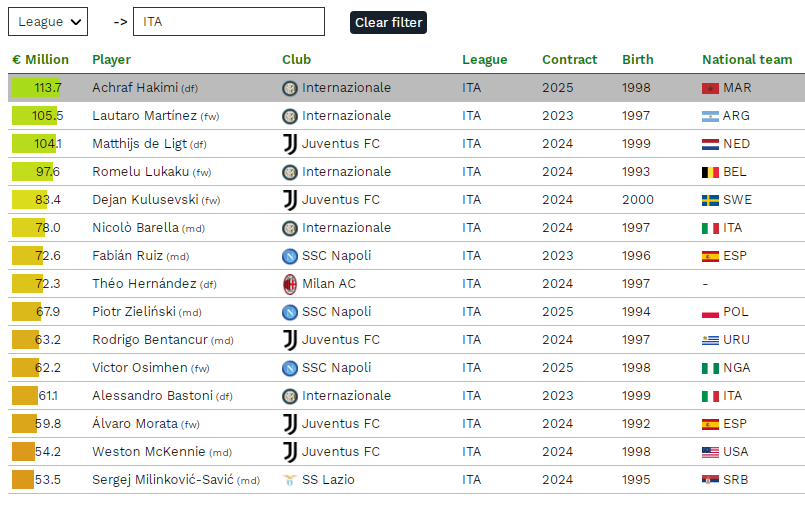Click the SS Lazio eagle icon

(290, 480)
